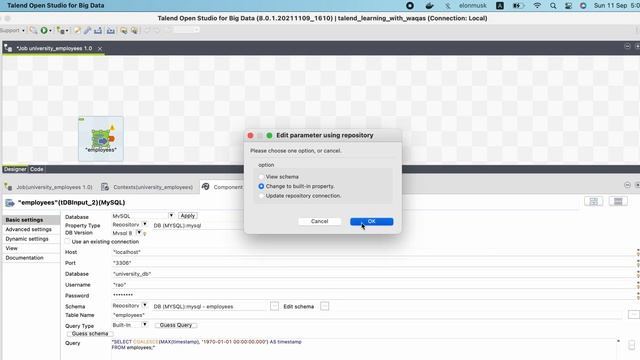The height and width of the screenshot is (360, 640).
Task: Close the university_employees job tab
Action: (100, 49)
